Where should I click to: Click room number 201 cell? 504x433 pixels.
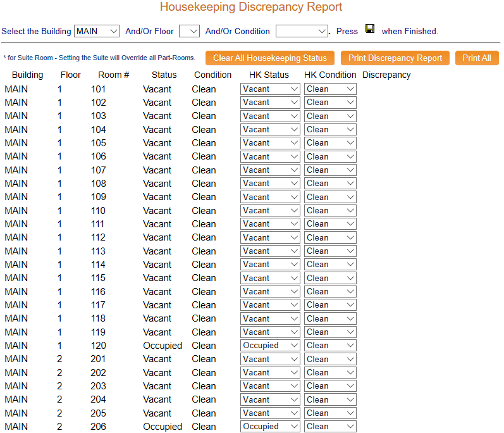(99, 359)
